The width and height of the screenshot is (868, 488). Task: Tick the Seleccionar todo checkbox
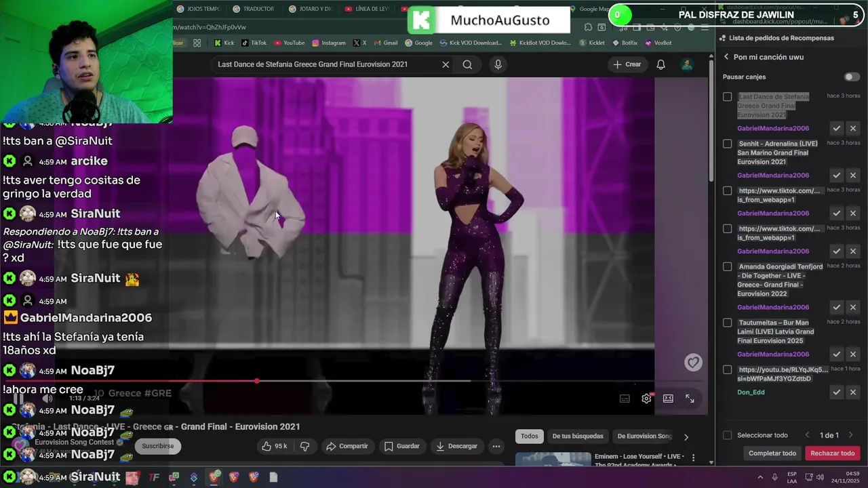coord(727,435)
